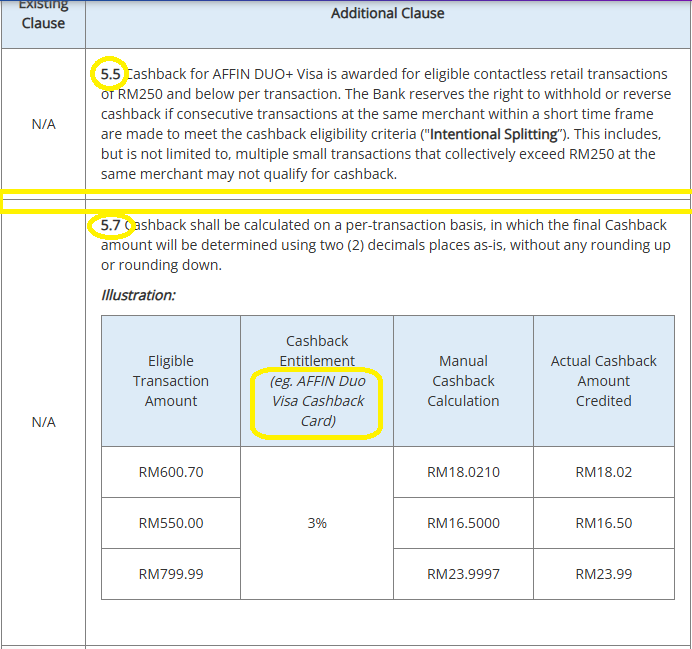Click the RM18.0210 cell
Image resolution: width=692 pixels, height=649 pixels.
pos(463,472)
